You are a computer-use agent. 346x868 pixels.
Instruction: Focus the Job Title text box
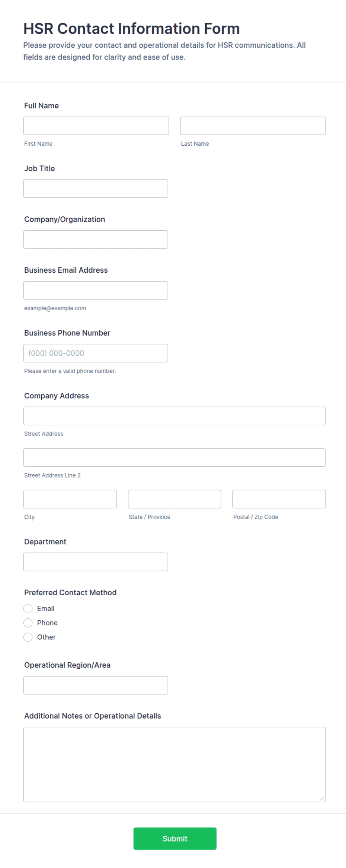tap(96, 189)
